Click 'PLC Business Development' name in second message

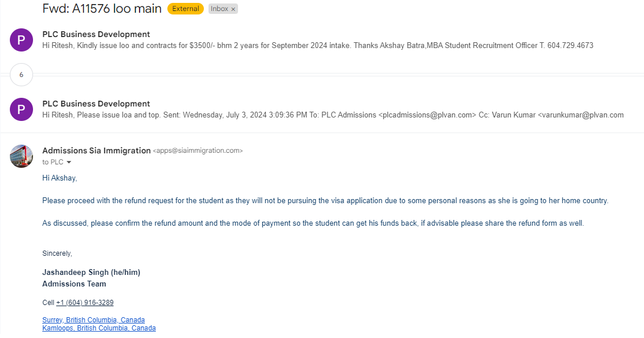pos(96,104)
